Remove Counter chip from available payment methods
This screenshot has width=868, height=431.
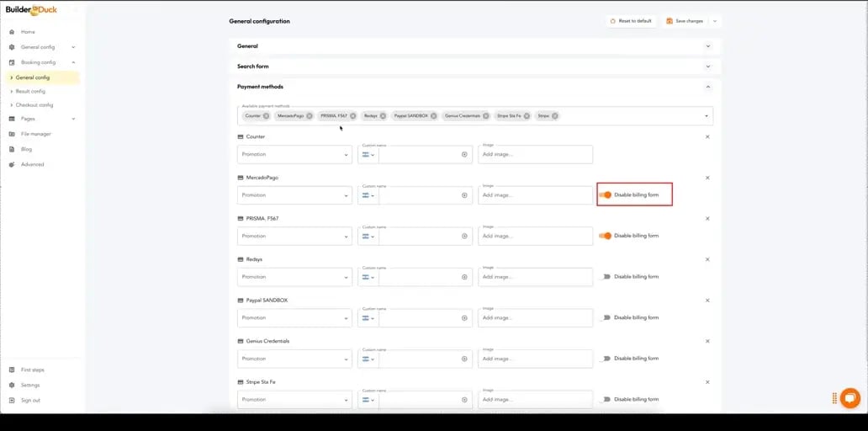[x=267, y=116]
